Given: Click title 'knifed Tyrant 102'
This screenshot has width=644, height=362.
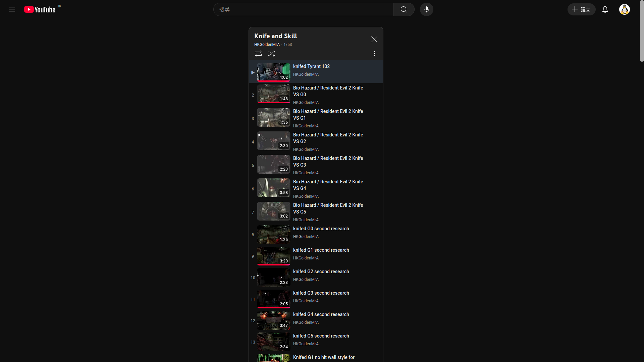Looking at the screenshot, I should tap(311, 66).
